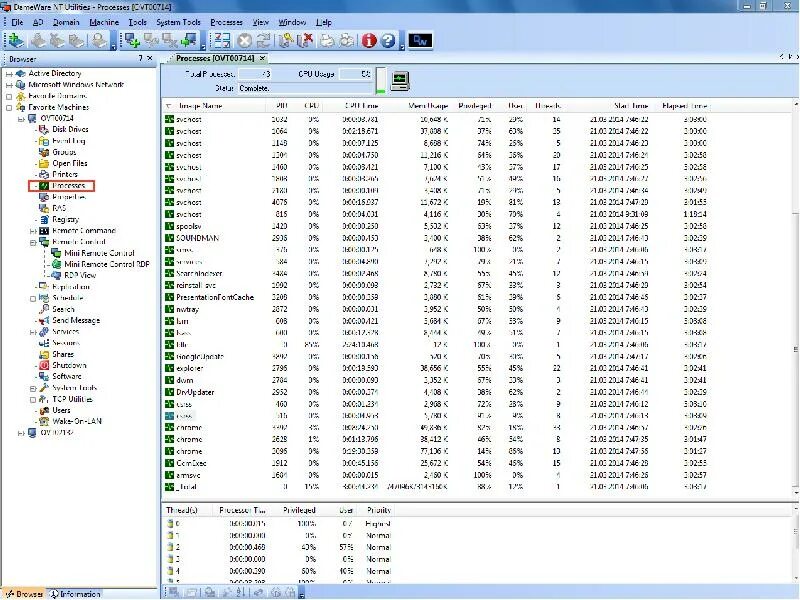Sort threads by Priority column header
Screen dimensions: 800x600
point(379,510)
